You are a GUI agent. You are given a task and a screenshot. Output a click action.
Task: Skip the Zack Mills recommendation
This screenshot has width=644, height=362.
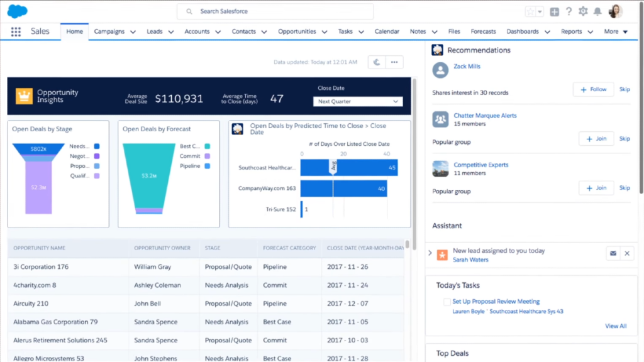[625, 89]
